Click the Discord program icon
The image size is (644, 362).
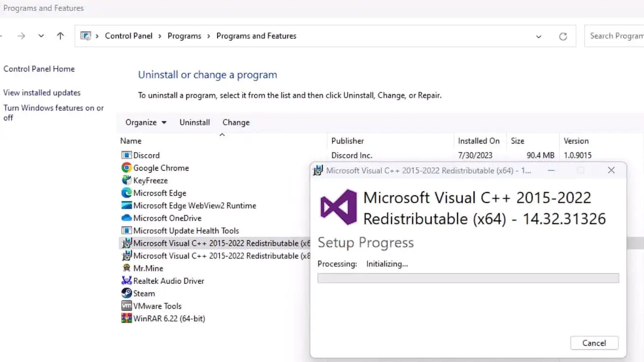127,155
